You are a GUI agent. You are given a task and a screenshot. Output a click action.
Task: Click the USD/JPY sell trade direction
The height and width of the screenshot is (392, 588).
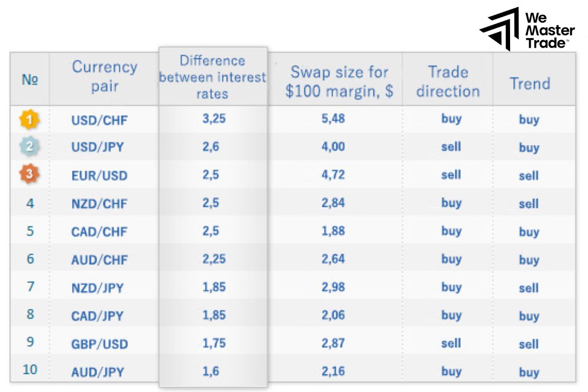pos(451,147)
